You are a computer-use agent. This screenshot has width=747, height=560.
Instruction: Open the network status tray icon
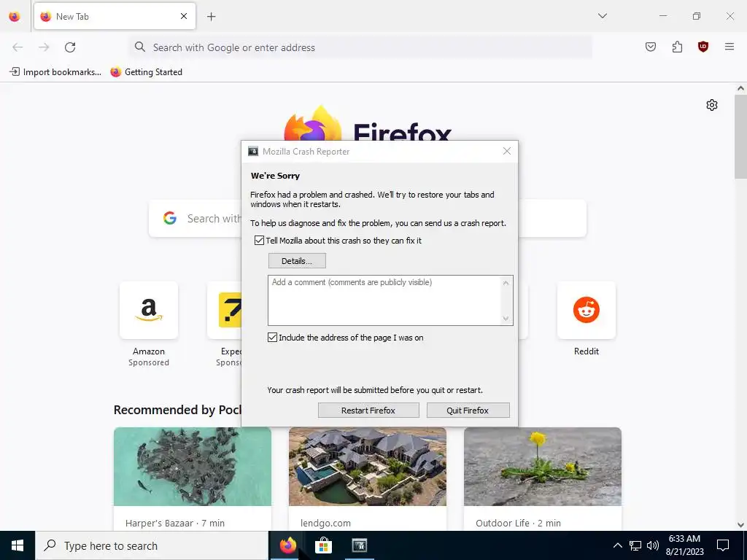(x=635, y=545)
